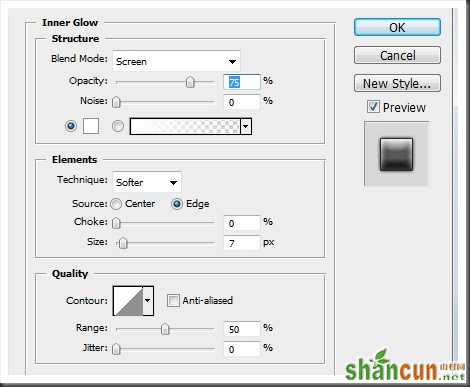Click the Size slider handle
This screenshot has width=470, height=387.
click(123, 243)
